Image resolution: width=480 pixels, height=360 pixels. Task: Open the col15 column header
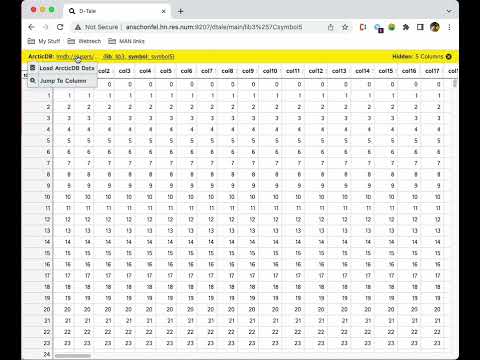[x=386, y=71]
